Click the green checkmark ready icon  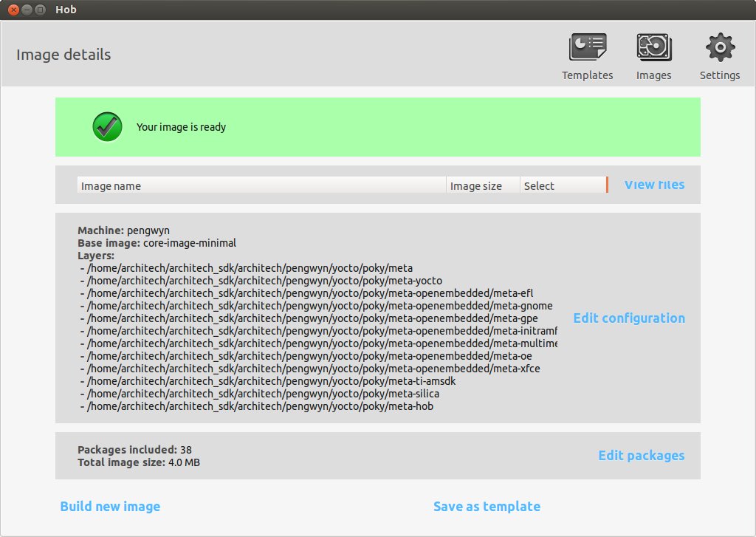107,127
